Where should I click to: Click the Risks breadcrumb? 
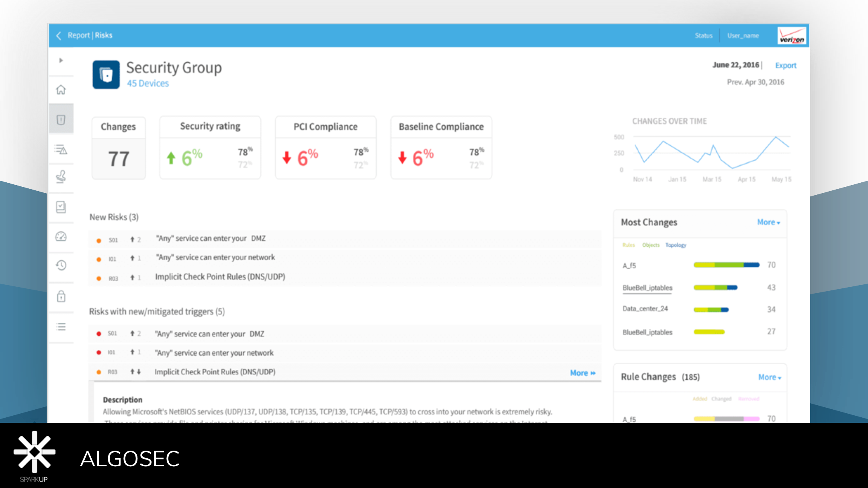104,35
